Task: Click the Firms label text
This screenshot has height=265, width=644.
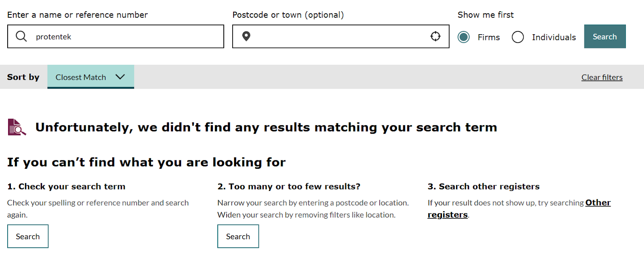Action: point(489,37)
